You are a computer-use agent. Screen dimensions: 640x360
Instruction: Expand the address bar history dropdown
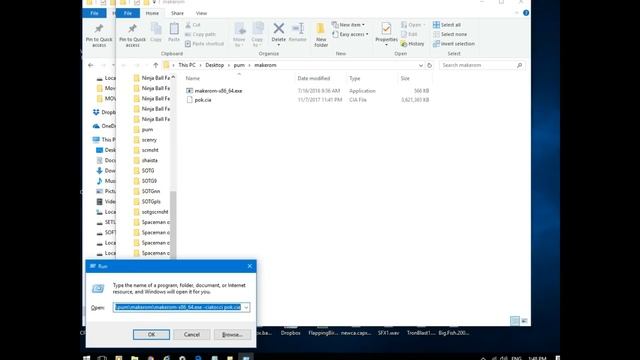(420, 65)
